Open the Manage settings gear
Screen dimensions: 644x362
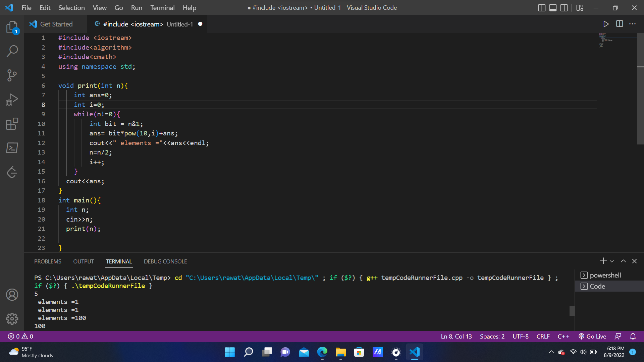tap(12, 319)
